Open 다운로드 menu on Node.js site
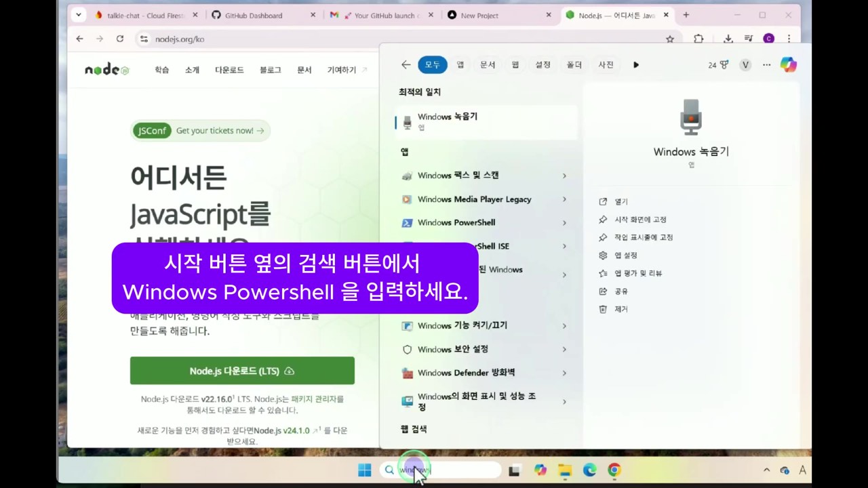The height and width of the screenshot is (488, 868). (x=229, y=70)
